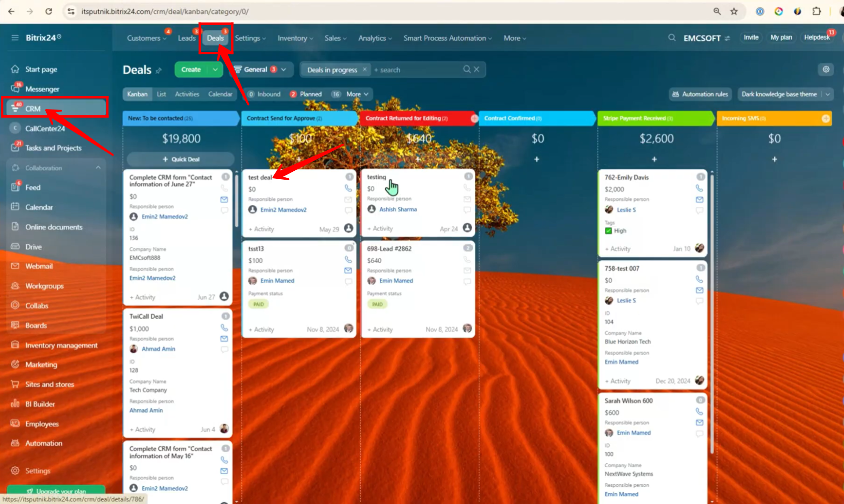Click the Quick Deal button

(x=181, y=159)
